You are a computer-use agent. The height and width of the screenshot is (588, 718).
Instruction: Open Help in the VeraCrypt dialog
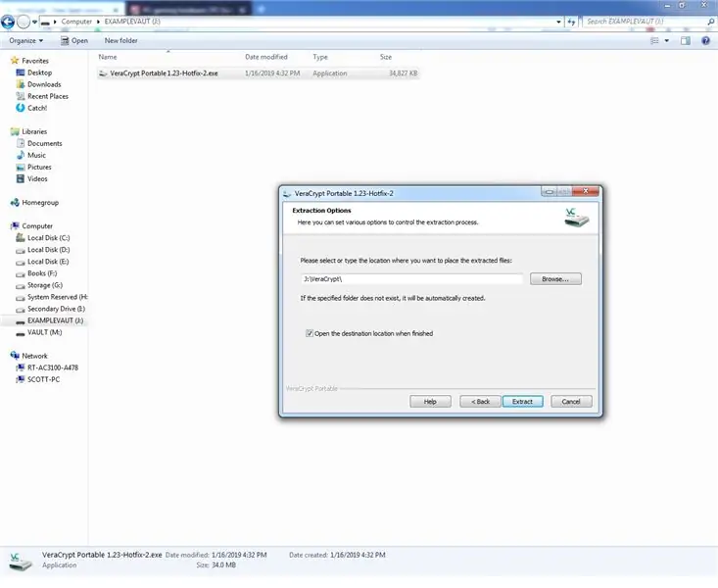(x=430, y=402)
